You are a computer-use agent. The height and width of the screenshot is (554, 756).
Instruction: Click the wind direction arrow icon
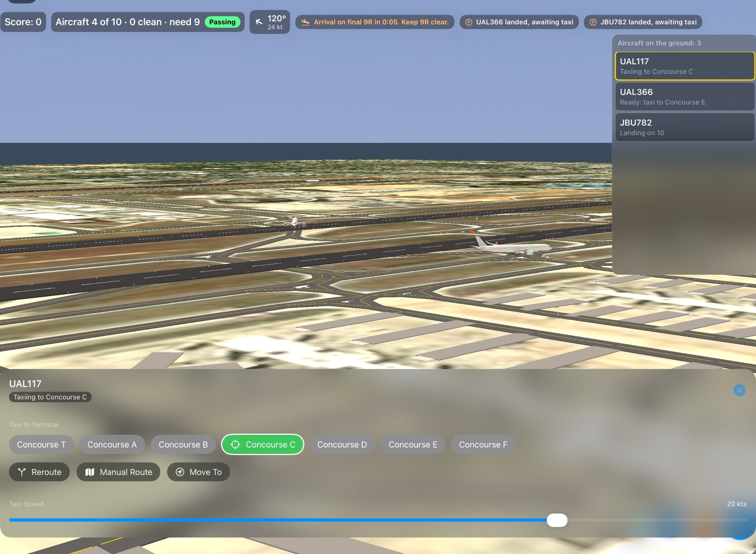point(259,22)
